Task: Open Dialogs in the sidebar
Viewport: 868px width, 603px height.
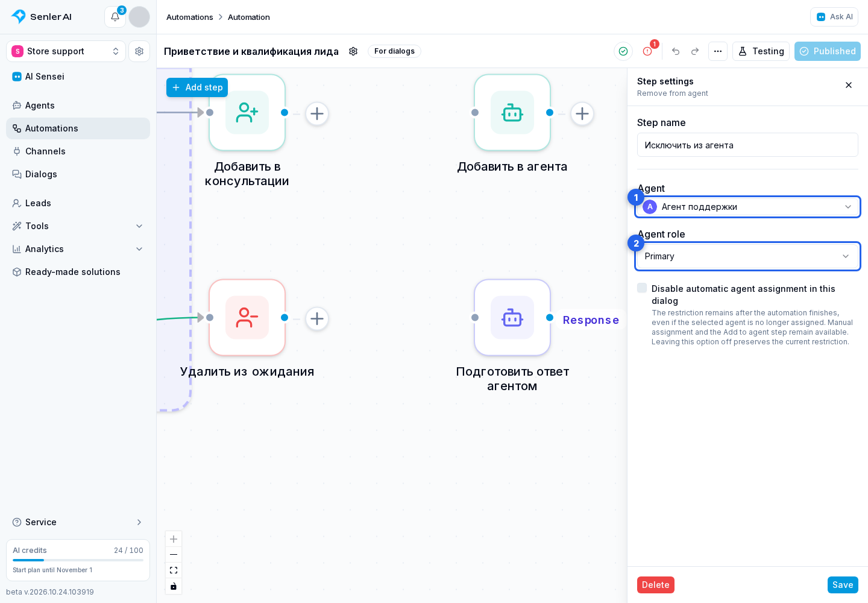Action: 78,174
